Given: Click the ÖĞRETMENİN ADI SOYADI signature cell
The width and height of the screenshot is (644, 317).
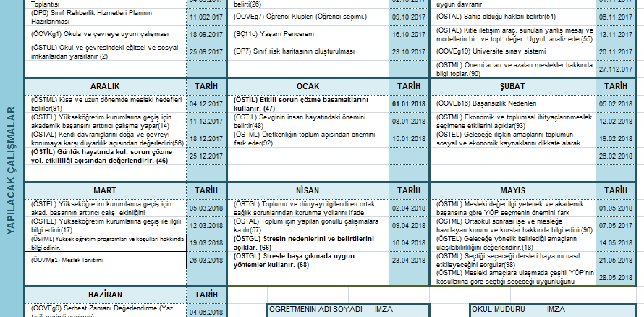Looking at the screenshot, I should point(315,309).
